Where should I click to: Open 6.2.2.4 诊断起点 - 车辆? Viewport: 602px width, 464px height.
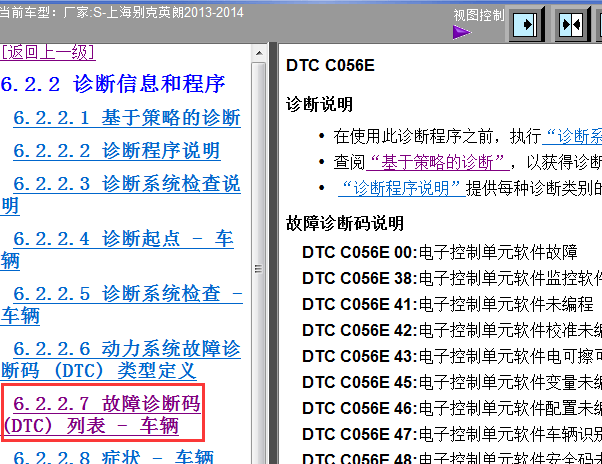click(117, 249)
